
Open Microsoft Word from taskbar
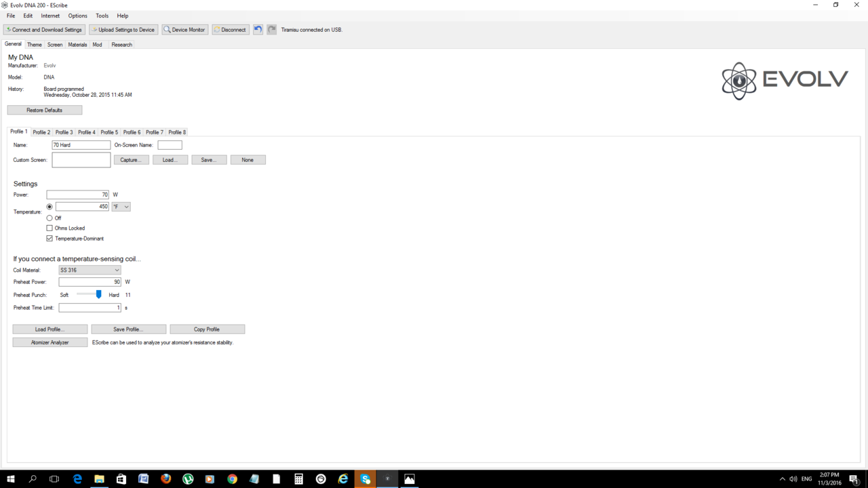click(143, 479)
